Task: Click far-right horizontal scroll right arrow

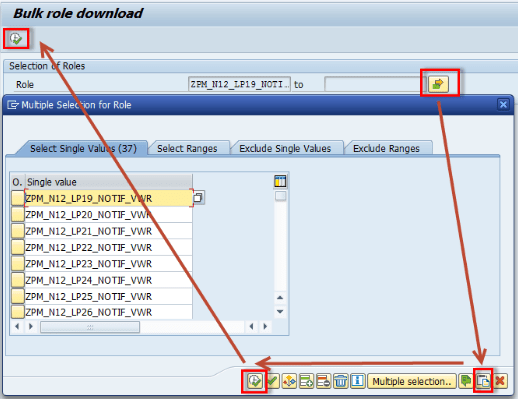Action: [x=265, y=326]
